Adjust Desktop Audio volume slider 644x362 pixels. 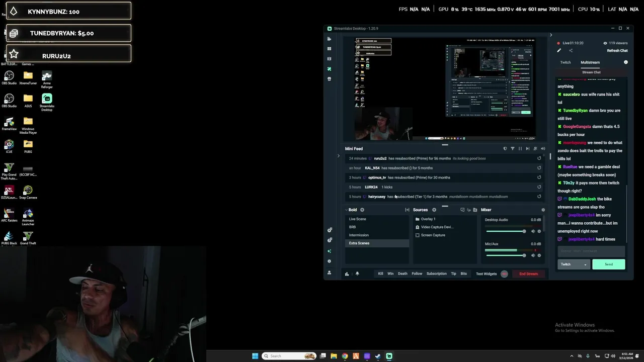tap(506, 231)
